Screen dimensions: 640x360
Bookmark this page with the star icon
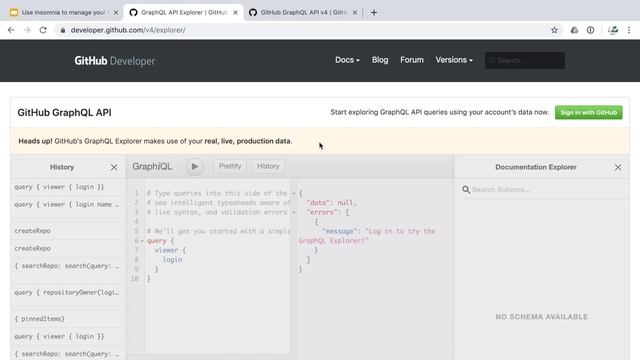click(554, 30)
